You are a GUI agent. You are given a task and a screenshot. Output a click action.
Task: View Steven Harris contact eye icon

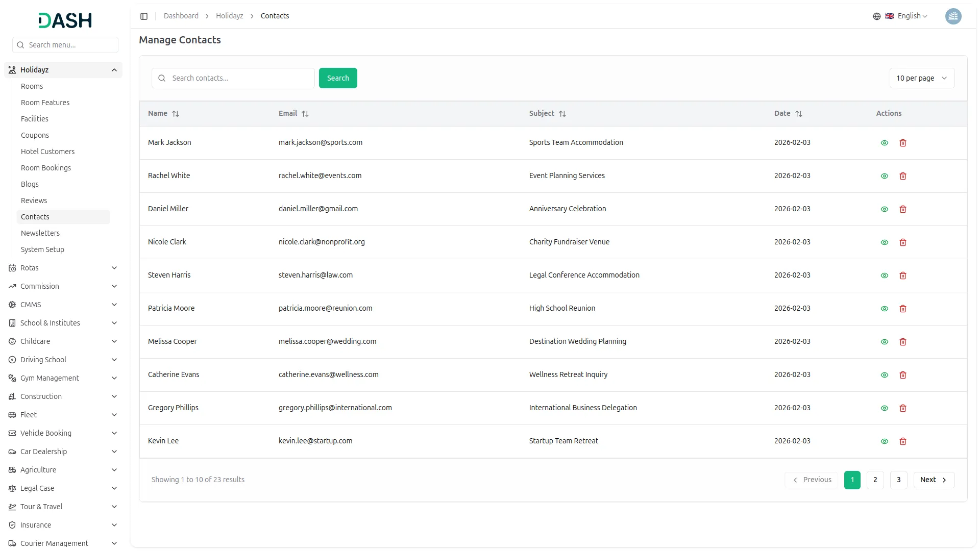[x=885, y=275]
